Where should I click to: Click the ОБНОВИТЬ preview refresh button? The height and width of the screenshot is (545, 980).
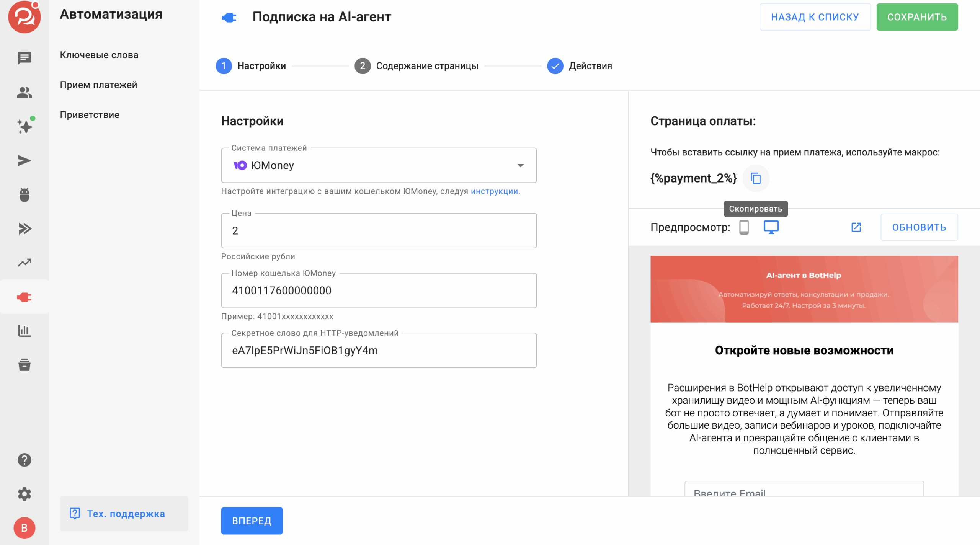[919, 227]
